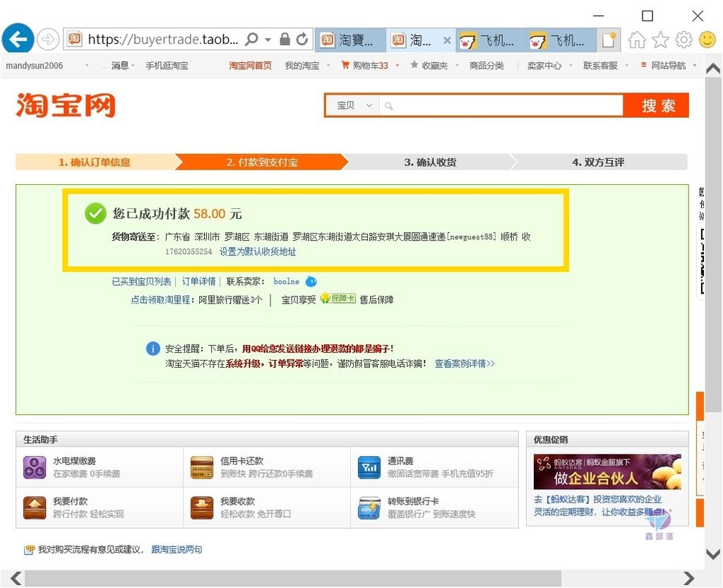
Task: Open browser settings gear icon
Action: [x=683, y=40]
